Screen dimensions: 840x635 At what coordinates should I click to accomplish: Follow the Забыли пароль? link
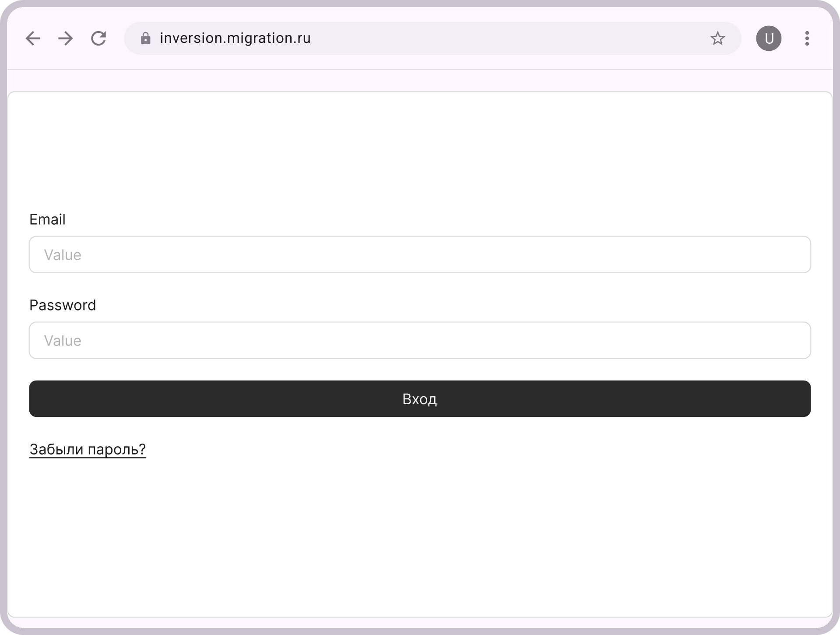(x=88, y=449)
